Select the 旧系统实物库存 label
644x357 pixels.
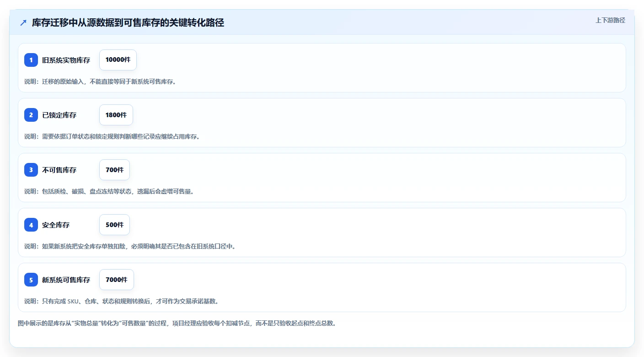point(66,60)
